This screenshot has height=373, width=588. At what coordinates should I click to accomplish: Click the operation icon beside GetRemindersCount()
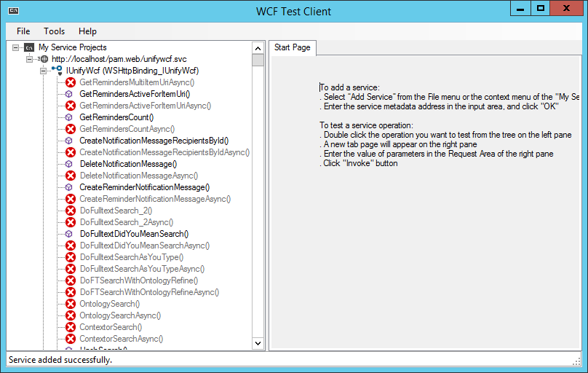click(69, 117)
